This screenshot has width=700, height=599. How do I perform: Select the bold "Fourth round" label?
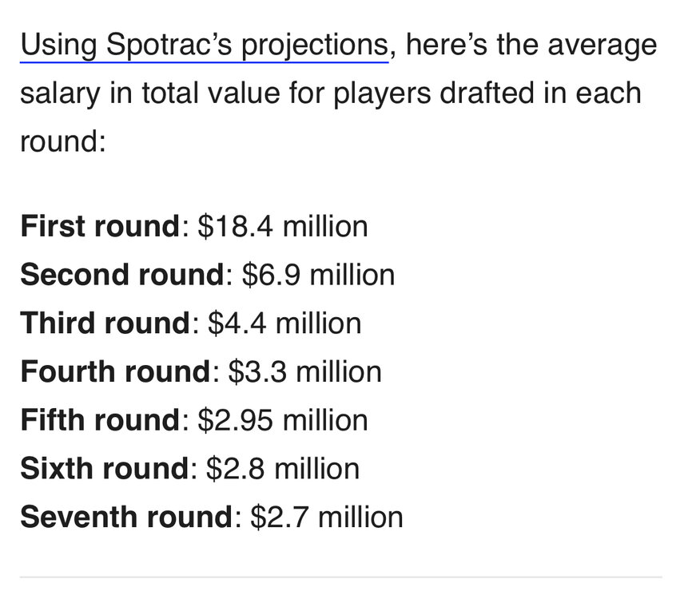[x=115, y=371]
